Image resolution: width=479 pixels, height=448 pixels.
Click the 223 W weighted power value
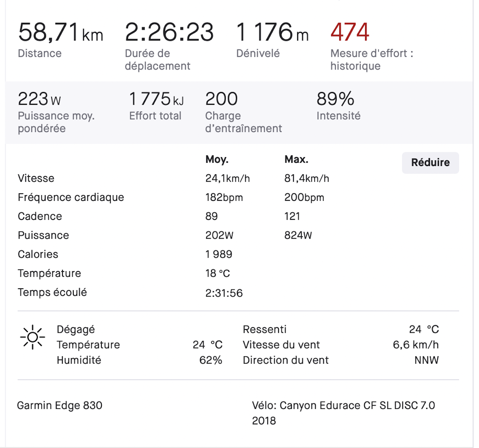[x=39, y=99]
